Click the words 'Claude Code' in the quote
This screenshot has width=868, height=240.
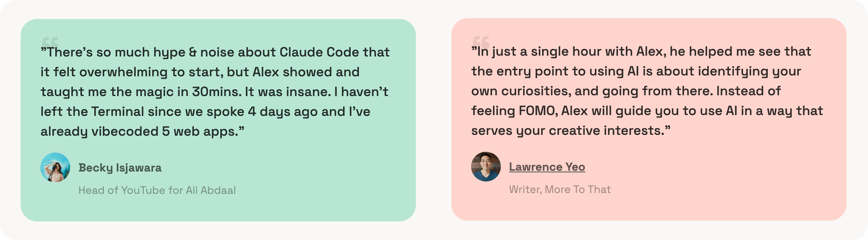tap(319, 52)
